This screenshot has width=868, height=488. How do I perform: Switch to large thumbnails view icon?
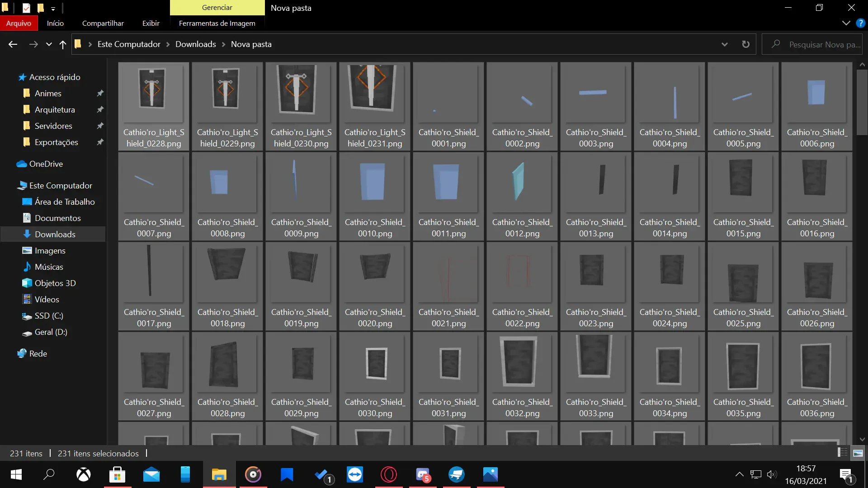858,453
